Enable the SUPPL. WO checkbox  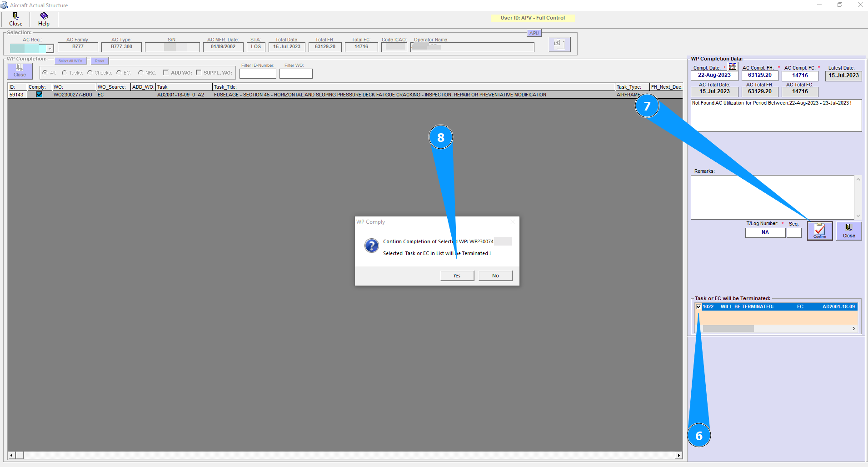[199, 72]
